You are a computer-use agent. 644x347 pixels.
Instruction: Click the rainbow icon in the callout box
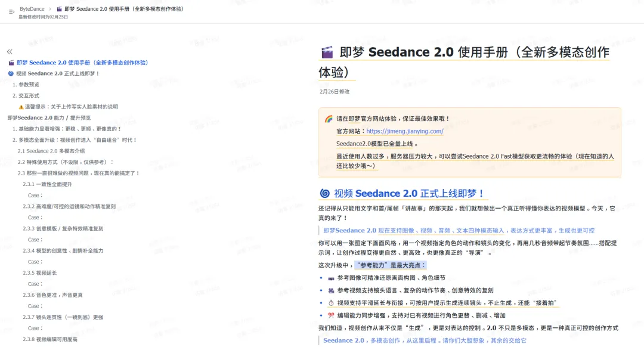329,119
